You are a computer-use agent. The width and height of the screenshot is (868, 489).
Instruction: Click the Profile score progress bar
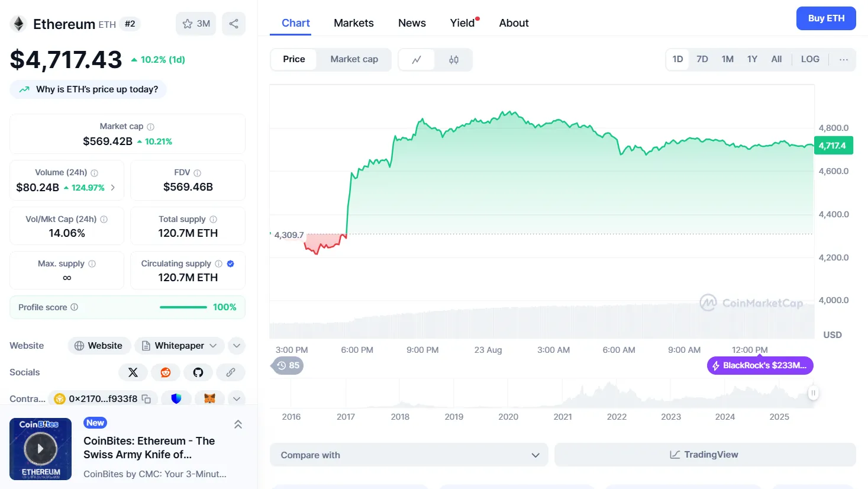pos(183,307)
